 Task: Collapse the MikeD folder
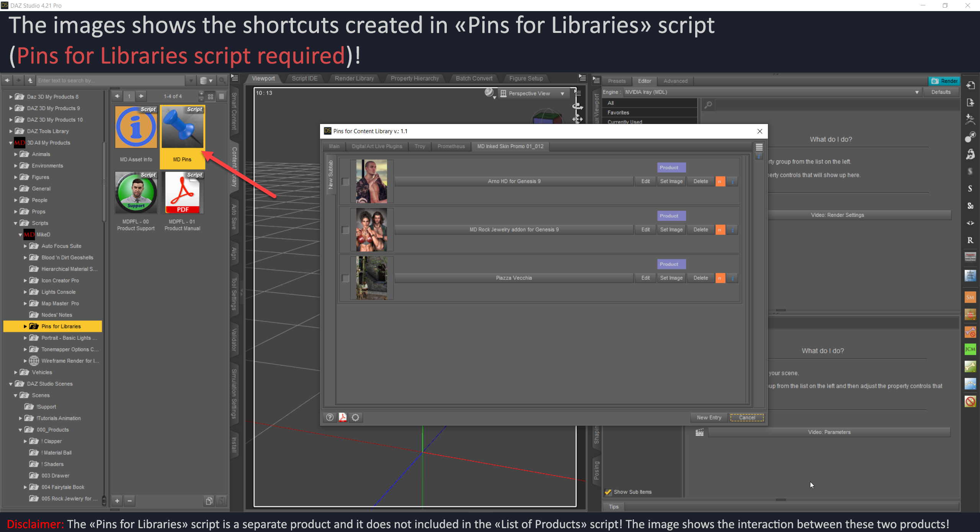pos(20,235)
